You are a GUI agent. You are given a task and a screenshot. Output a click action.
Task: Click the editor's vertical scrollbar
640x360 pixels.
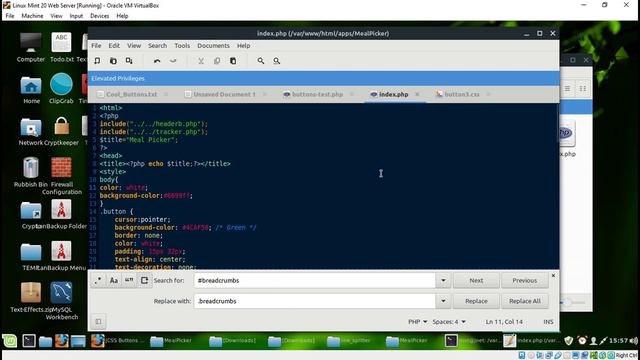pyautogui.click(x=557, y=123)
